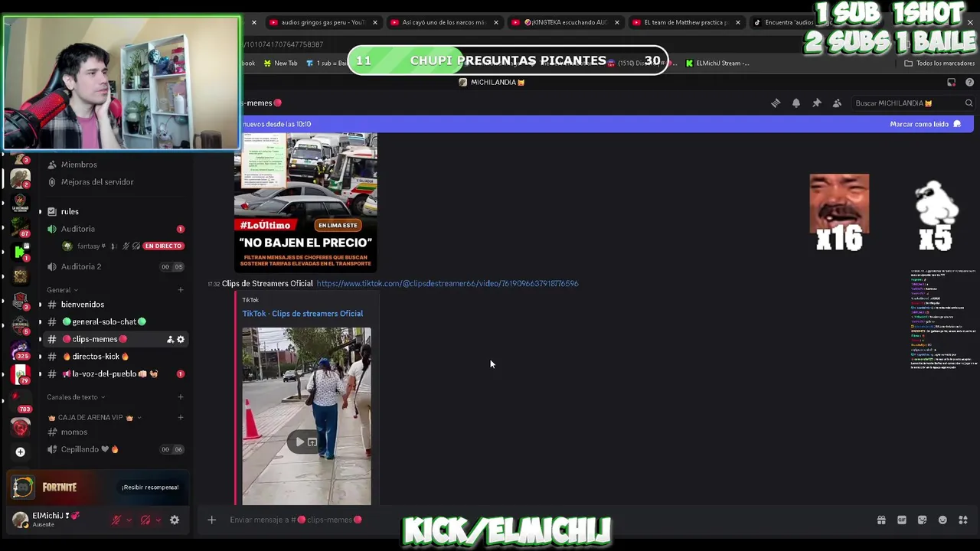This screenshot has width=980, height=551.
Task: Click Marcar como leído button
Action: 925,124
